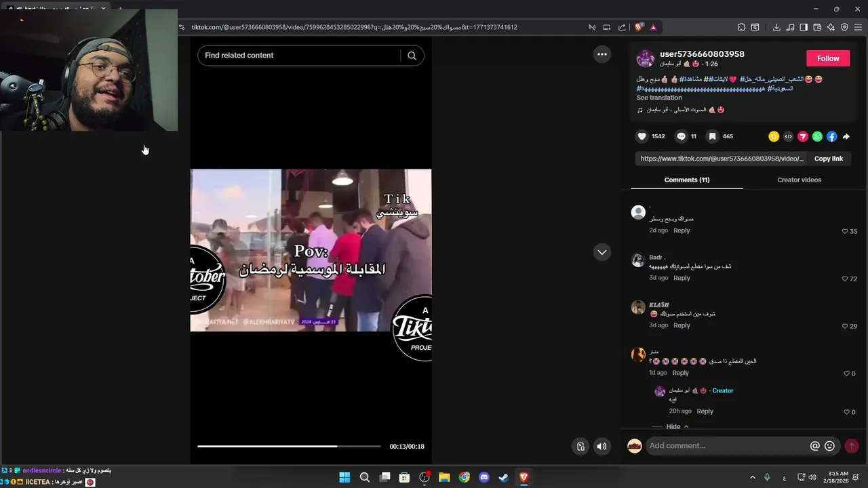Like Badr's comment with 72 likes
Viewport: 868px width, 488px height.
click(845, 279)
